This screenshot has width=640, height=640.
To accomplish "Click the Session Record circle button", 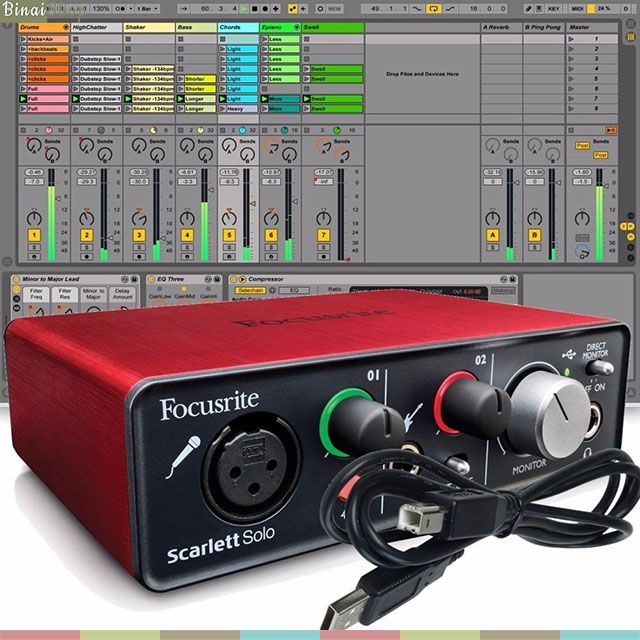I will (320, 9).
